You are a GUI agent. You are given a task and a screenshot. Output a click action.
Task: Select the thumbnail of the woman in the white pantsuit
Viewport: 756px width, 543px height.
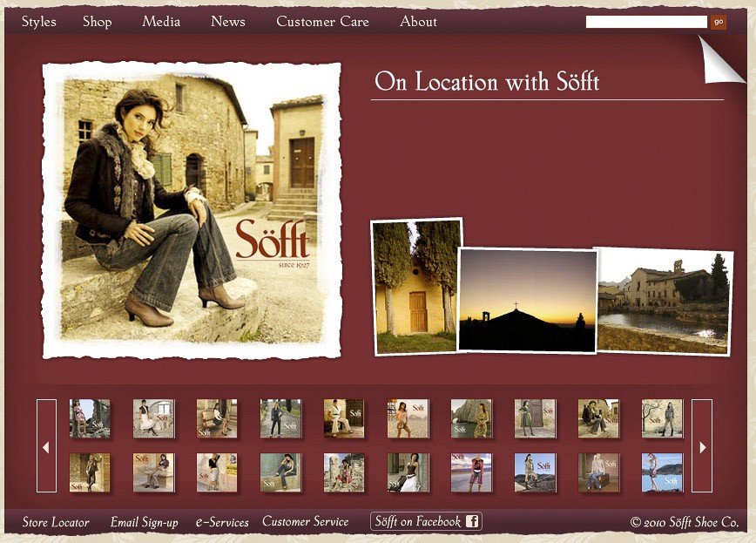(x=344, y=418)
